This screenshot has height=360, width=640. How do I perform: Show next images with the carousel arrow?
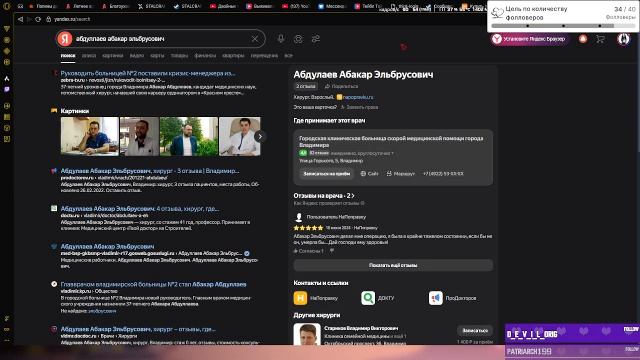(x=260, y=136)
